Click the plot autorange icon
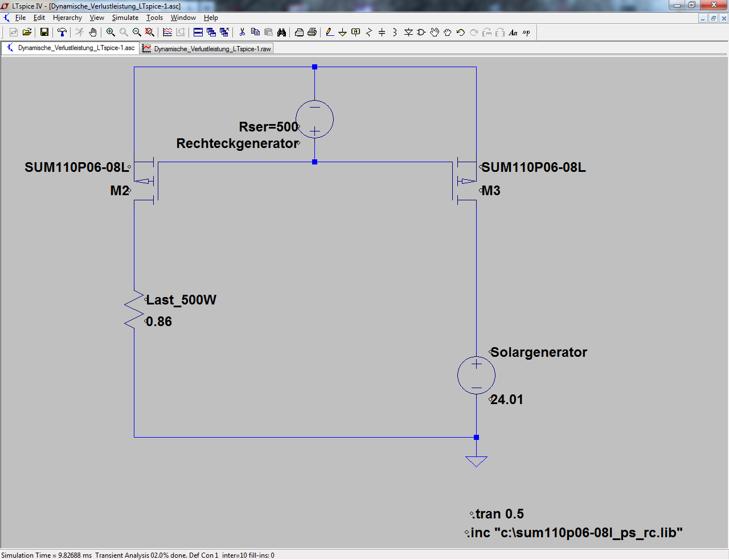The height and width of the screenshot is (560, 729). click(x=167, y=32)
